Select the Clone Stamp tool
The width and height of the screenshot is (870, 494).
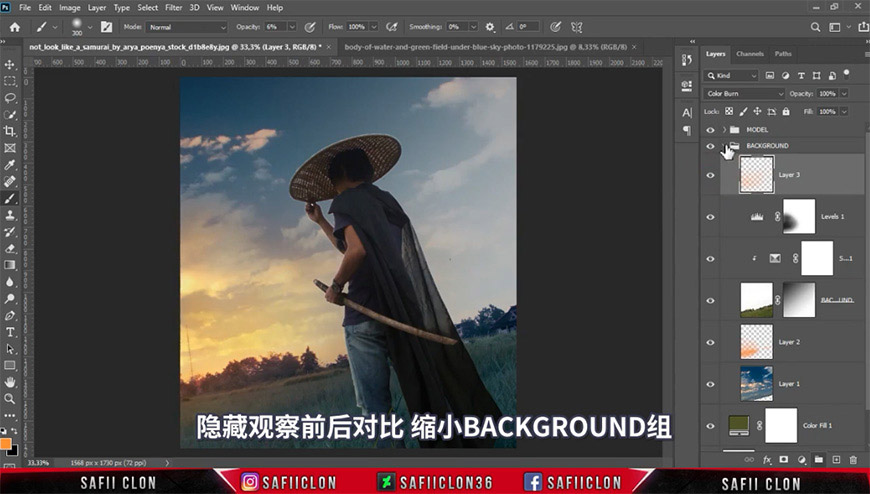click(10, 215)
